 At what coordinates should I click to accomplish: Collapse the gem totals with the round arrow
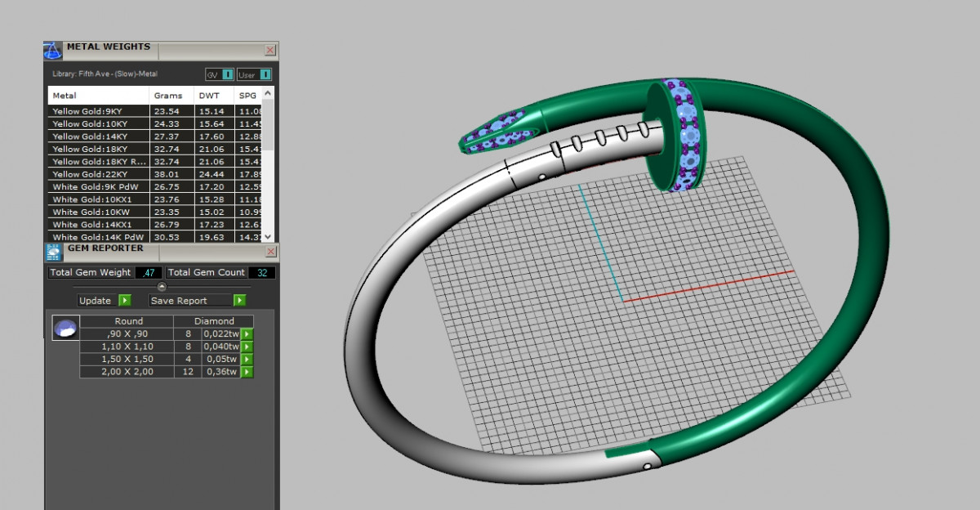pos(162,286)
